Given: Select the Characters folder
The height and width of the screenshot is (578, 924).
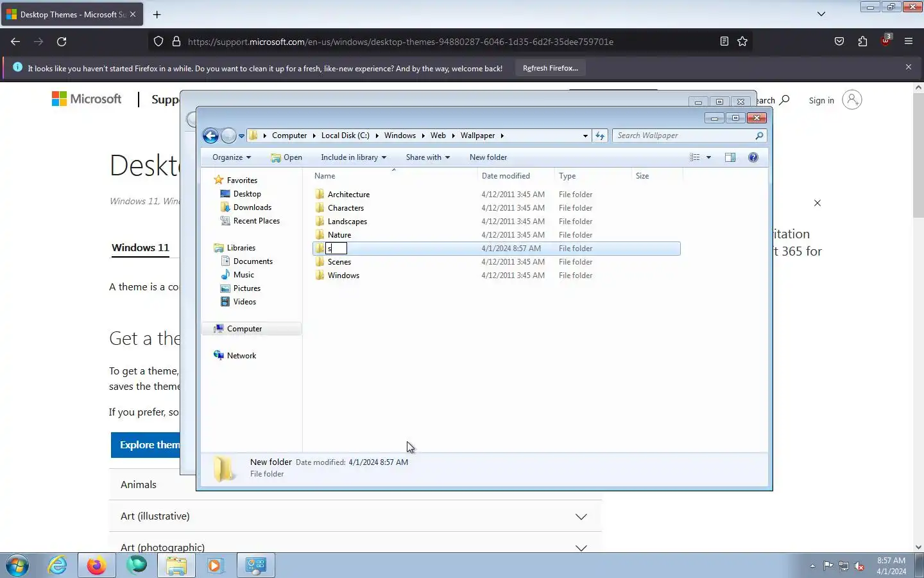Looking at the screenshot, I should pyautogui.click(x=345, y=208).
